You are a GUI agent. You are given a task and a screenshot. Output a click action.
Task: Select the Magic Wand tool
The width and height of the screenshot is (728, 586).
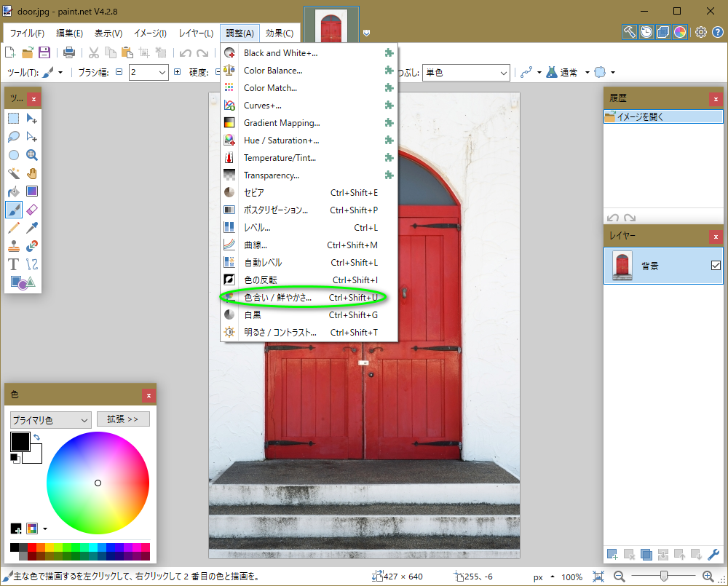pos(14,173)
